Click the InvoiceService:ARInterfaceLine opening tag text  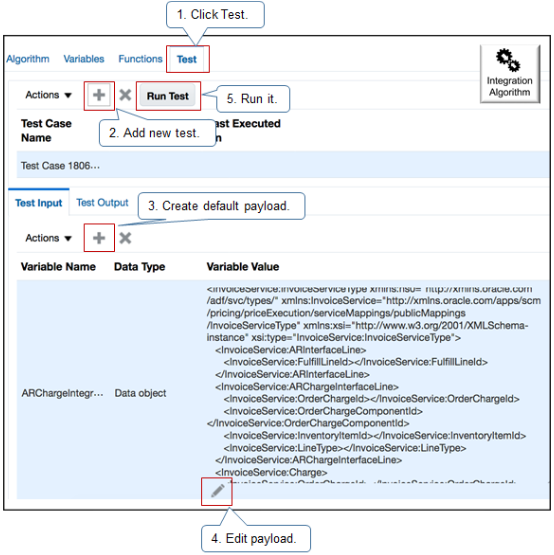[291, 350]
